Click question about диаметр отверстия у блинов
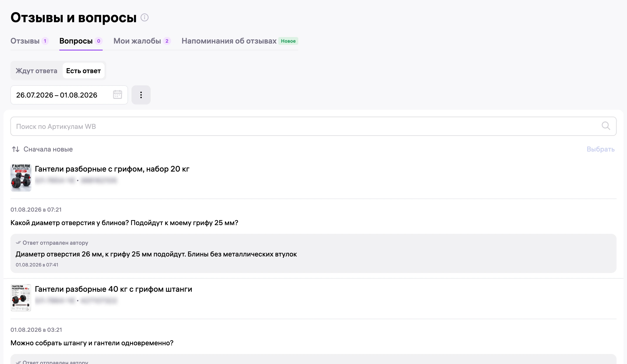Image resolution: width=627 pixels, height=364 pixels. click(x=124, y=223)
